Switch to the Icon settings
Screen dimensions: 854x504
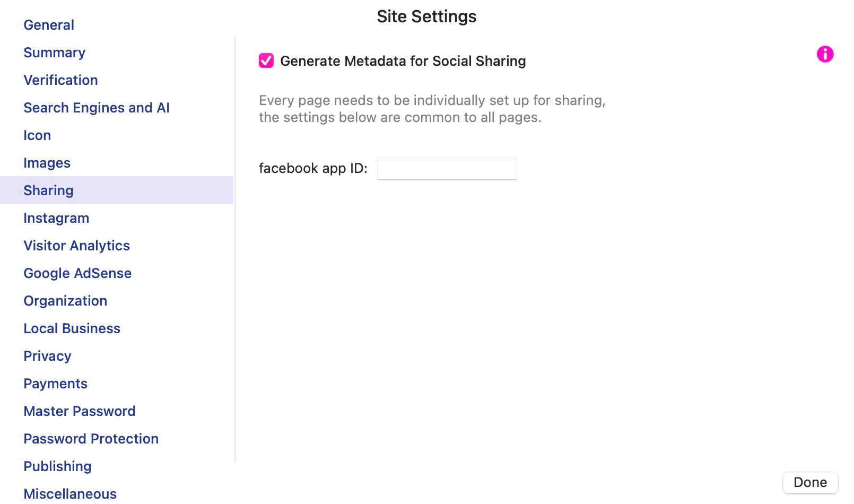pyautogui.click(x=37, y=135)
